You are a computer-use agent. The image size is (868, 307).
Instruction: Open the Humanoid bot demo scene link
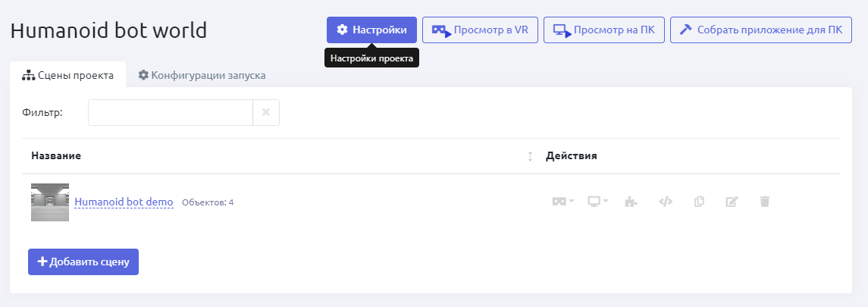click(x=124, y=202)
